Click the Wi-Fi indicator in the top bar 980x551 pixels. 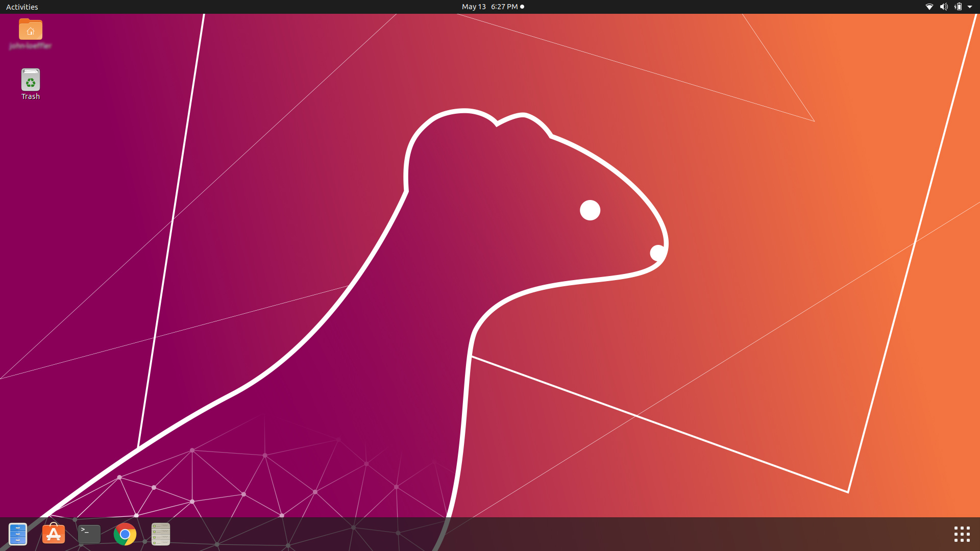(x=928, y=7)
